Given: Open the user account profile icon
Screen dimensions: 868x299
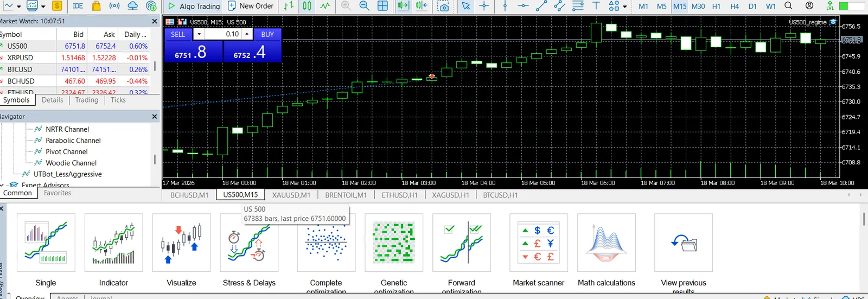Looking at the screenshot, I should (x=809, y=6).
